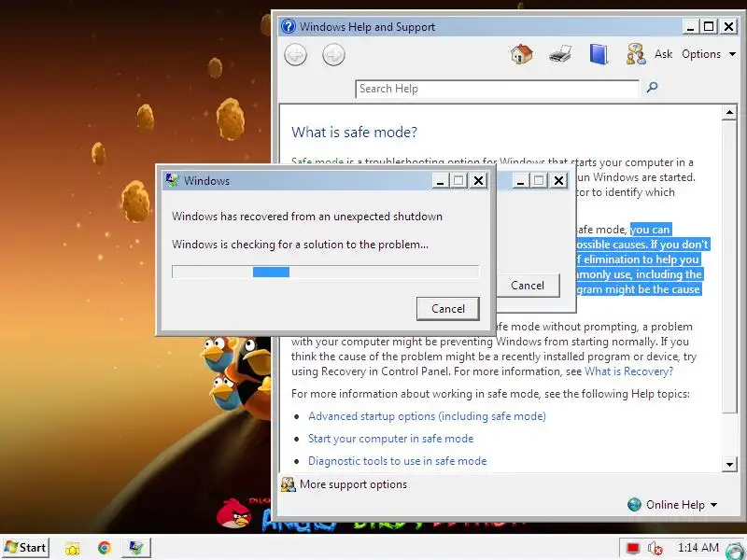Click the 'What is safe mode?' heading
The width and height of the screenshot is (747, 560).
354,132
